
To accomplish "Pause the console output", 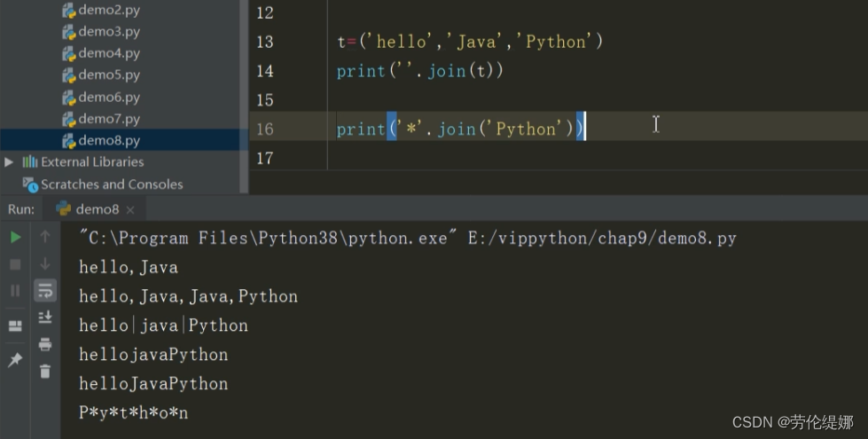I will click(15, 291).
